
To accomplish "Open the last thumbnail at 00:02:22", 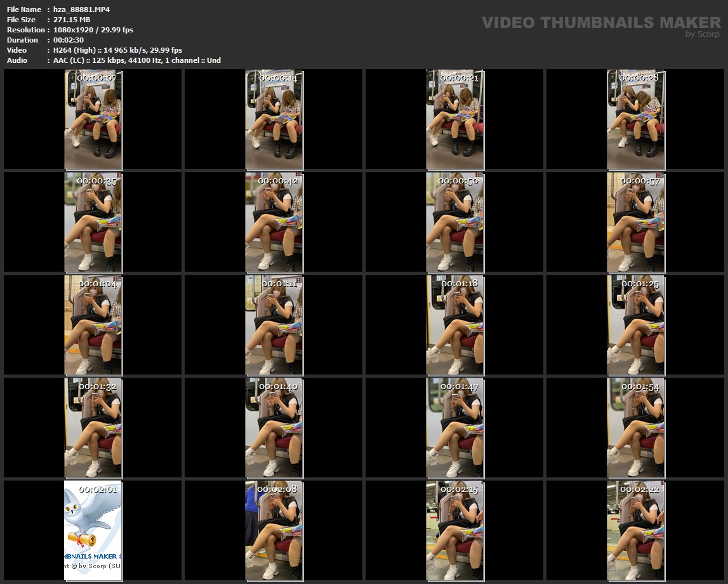I will tap(636, 531).
